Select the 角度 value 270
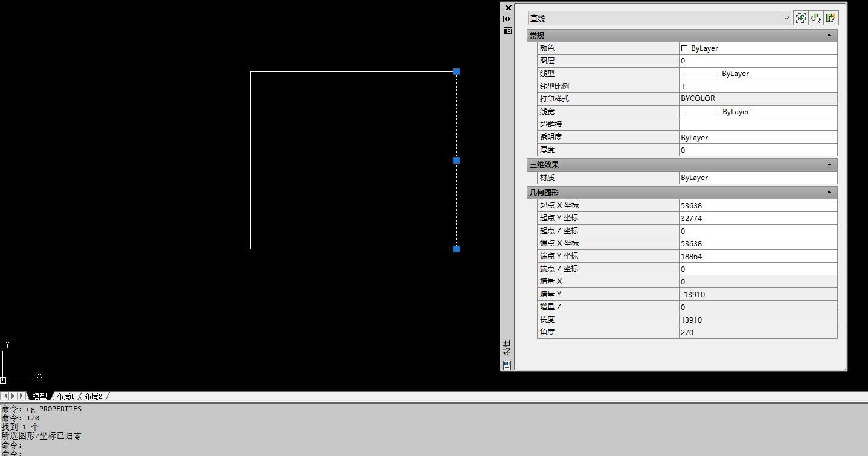The width and height of the screenshot is (868, 456). coord(758,332)
